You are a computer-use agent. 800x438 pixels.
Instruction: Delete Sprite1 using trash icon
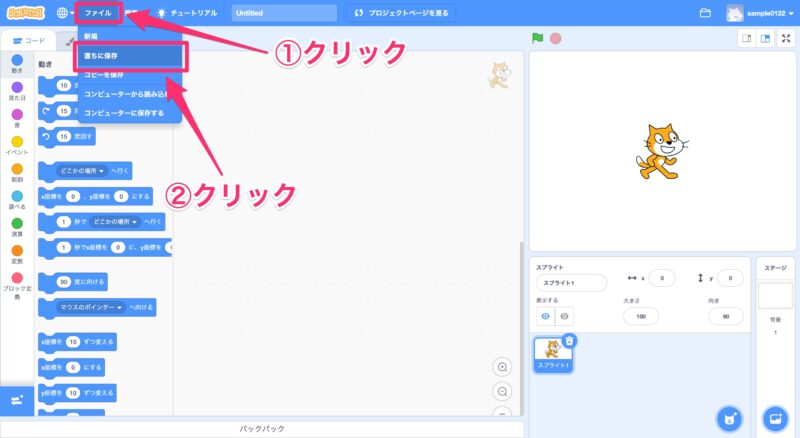(569, 341)
